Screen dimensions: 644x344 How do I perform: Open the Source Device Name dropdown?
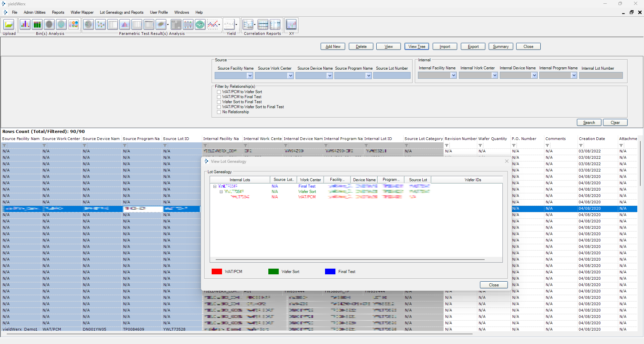pos(329,76)
